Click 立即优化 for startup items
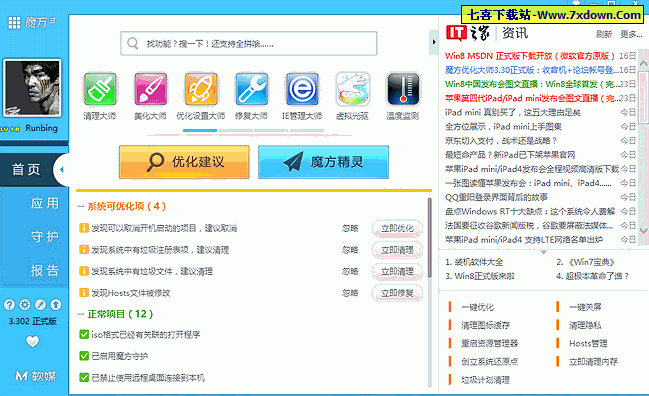This screenshot has width=649, height=396. pos(397,228)
